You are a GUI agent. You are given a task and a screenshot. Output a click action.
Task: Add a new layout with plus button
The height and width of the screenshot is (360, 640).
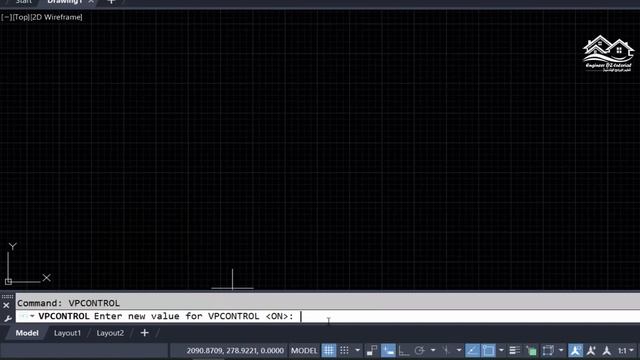(144, 333)
